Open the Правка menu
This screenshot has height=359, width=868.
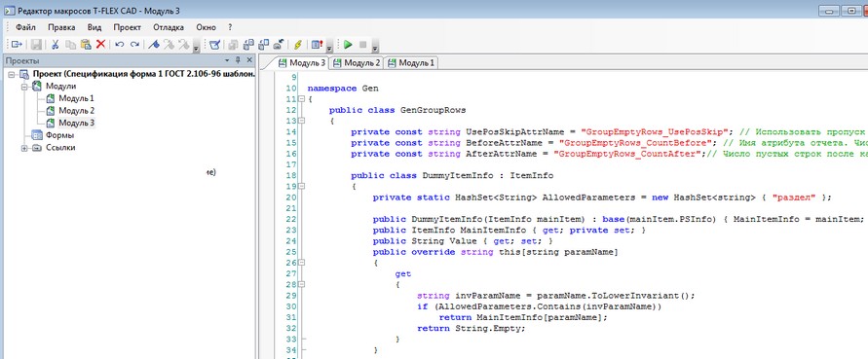click(61, 27)
